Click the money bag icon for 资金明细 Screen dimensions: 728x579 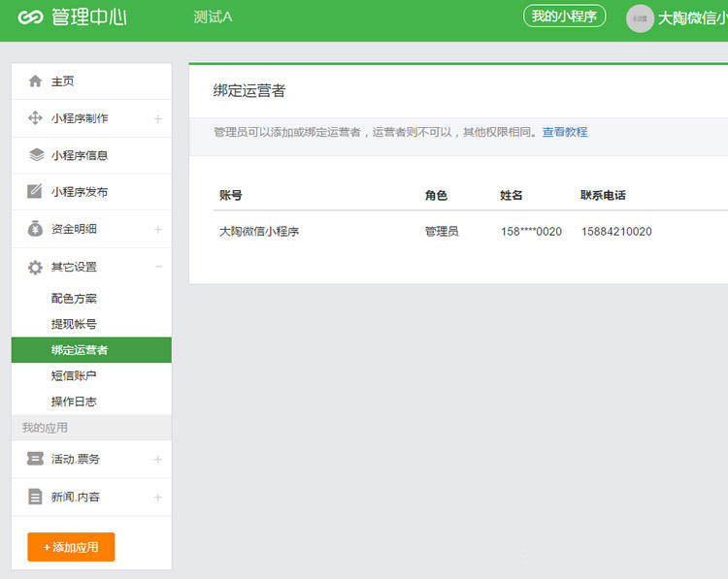tap(35, 229)
